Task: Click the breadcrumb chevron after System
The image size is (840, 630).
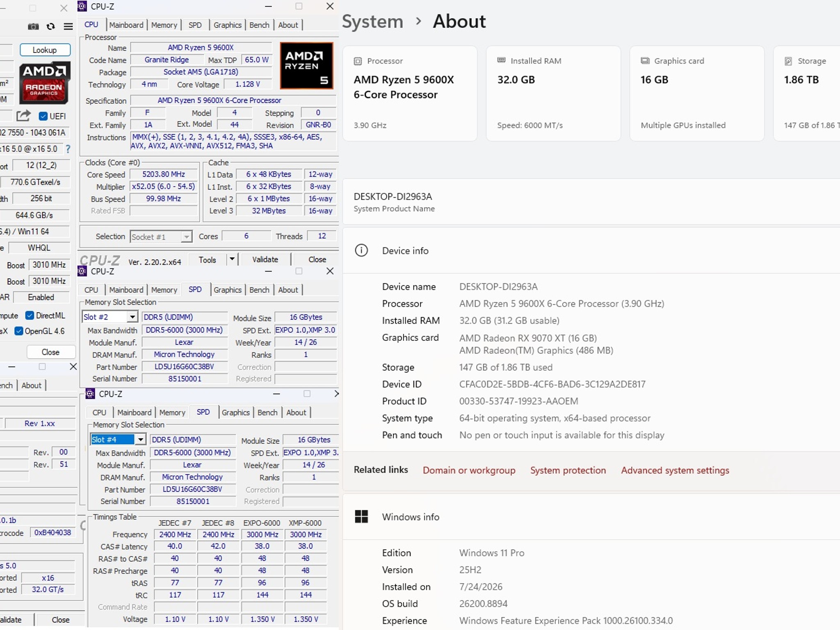Action: click(x=418, y=21)
